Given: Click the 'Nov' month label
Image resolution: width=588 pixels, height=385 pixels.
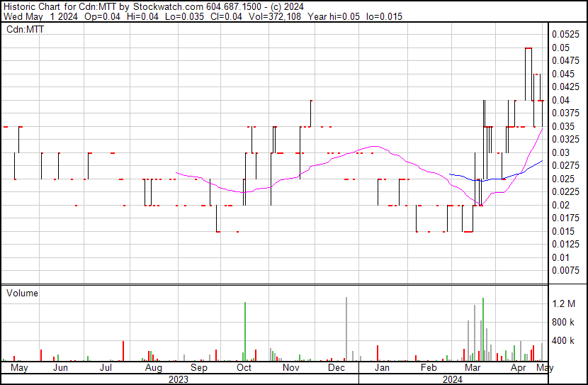Looking at the screenshot, I should [x=290, y=367].
